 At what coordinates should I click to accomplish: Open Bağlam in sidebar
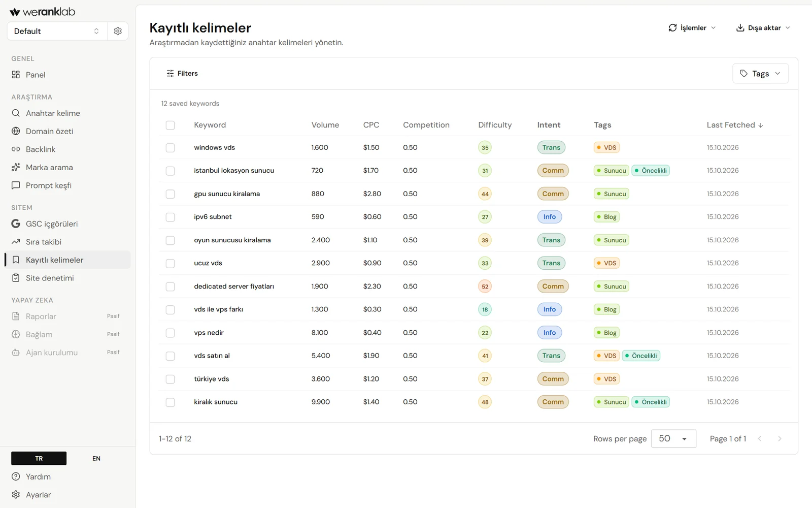(67, 335)
